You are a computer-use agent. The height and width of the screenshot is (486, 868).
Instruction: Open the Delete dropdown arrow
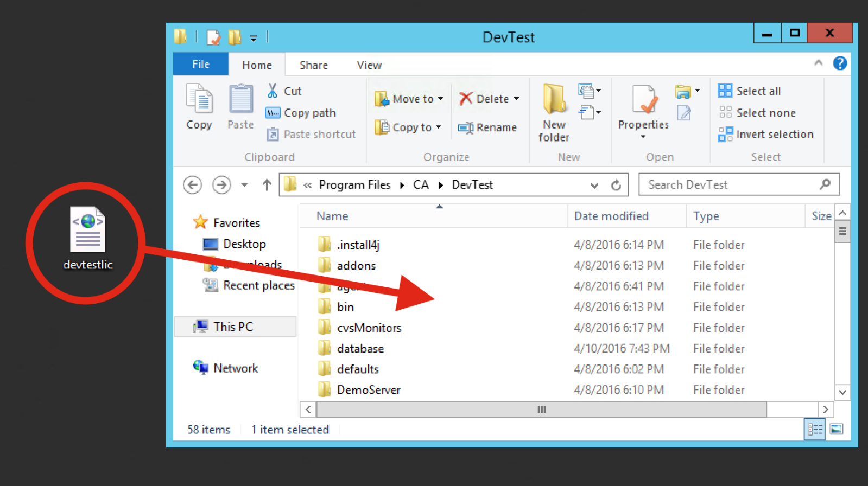(516, 99)
